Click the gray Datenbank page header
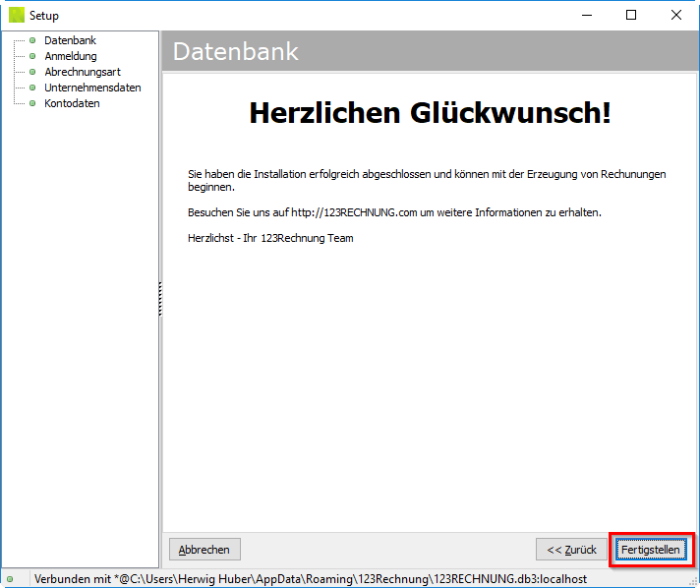The width and height of the screenshot is (700, 588). 430,51
